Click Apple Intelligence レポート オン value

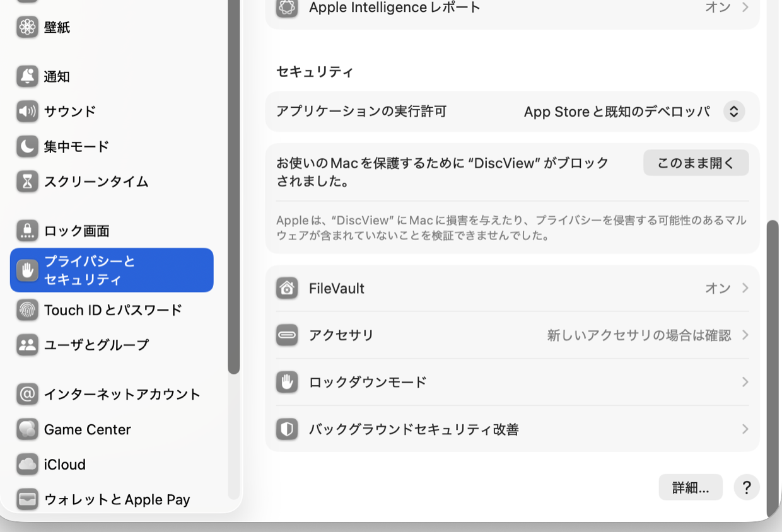coord(718,8)
